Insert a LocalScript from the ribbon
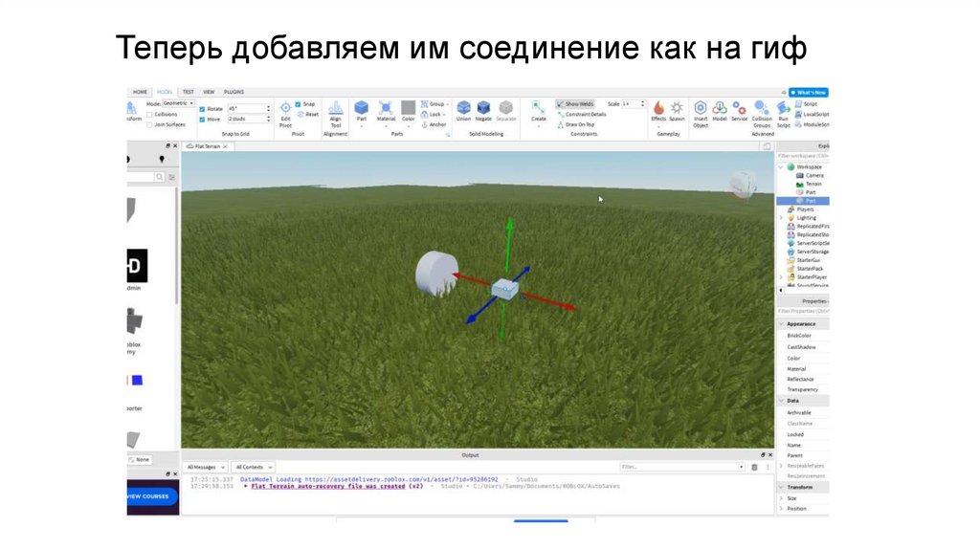 click(x=812, y=115)
